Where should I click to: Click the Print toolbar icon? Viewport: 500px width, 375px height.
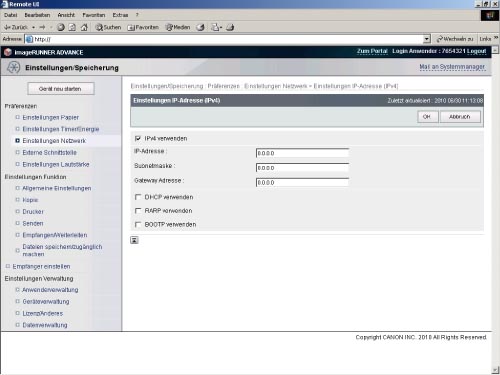(230, 27)
